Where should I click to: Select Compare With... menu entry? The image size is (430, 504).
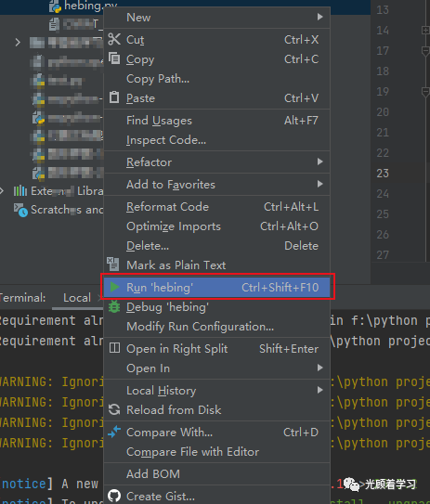click(x=217, y=433)
